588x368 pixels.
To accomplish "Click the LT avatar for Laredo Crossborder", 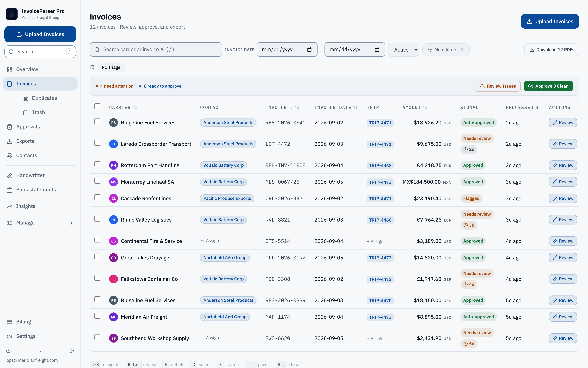I will click(x=113, y=144).
